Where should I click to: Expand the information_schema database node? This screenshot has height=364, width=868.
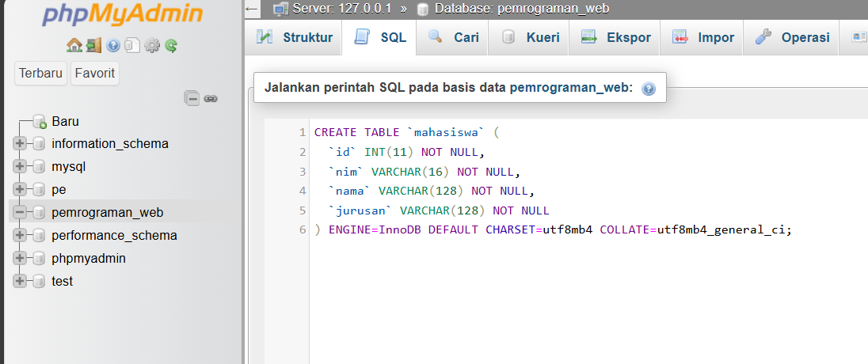(x=20, y=144)
